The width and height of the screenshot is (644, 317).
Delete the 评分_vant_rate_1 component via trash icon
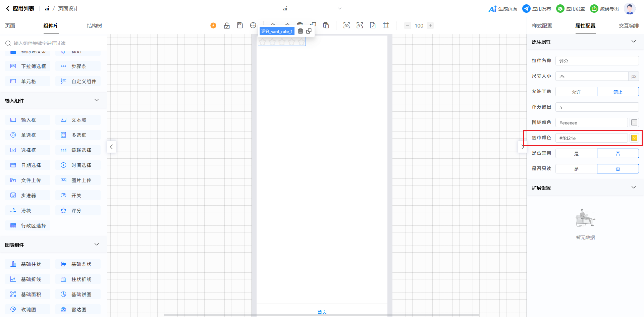[x=301, y=31]
